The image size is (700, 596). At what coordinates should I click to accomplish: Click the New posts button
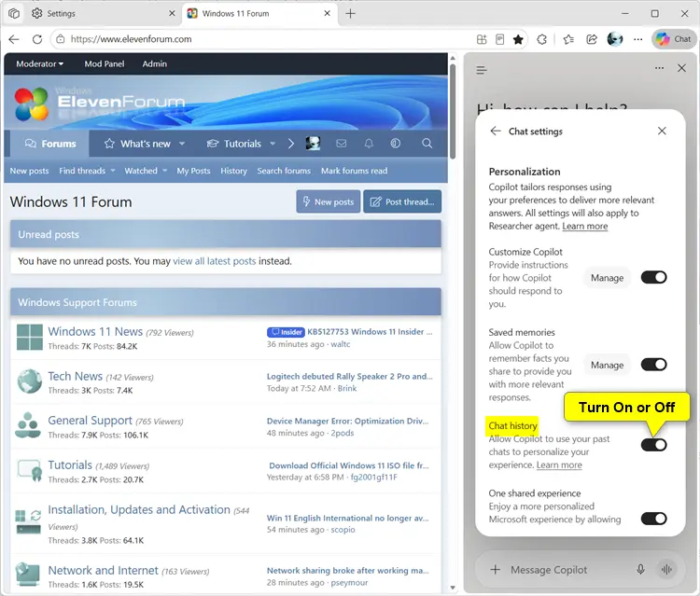coord(329,201)
